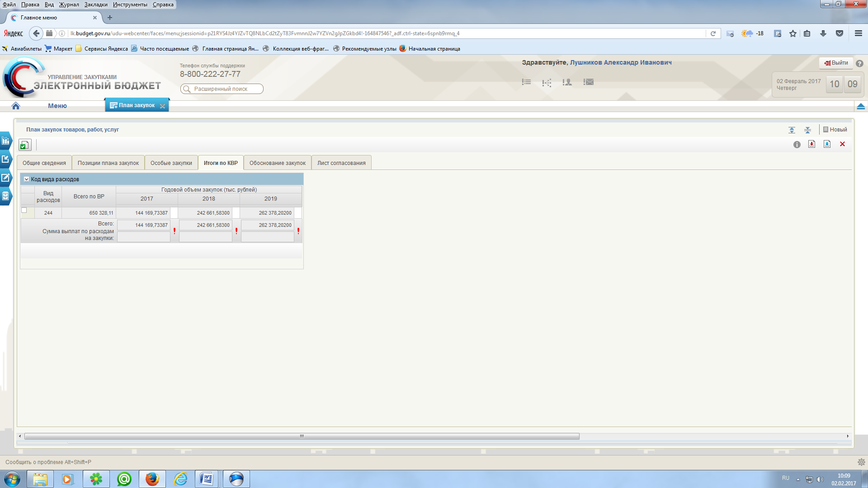Open the Обоснование закупок tab

click(277, 163)
